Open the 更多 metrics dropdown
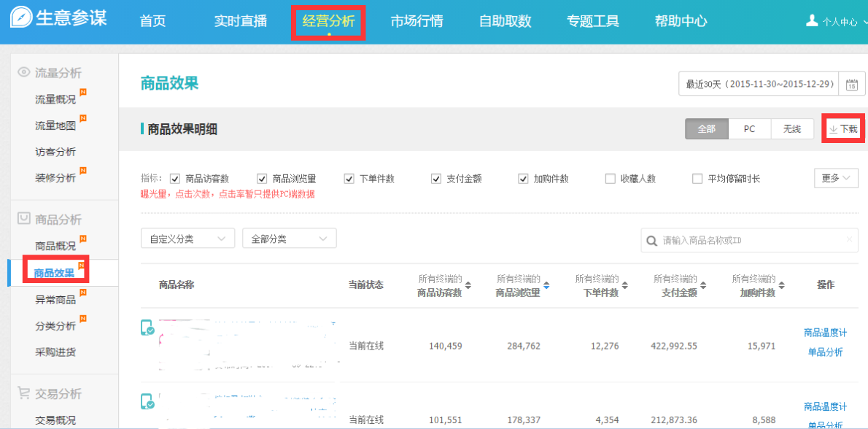 (836, 178)
